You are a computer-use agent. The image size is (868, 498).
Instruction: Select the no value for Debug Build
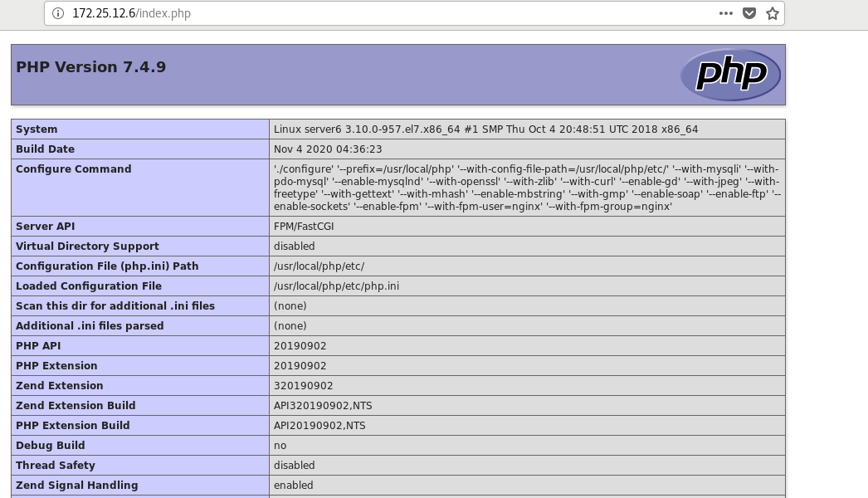(280, 446)
